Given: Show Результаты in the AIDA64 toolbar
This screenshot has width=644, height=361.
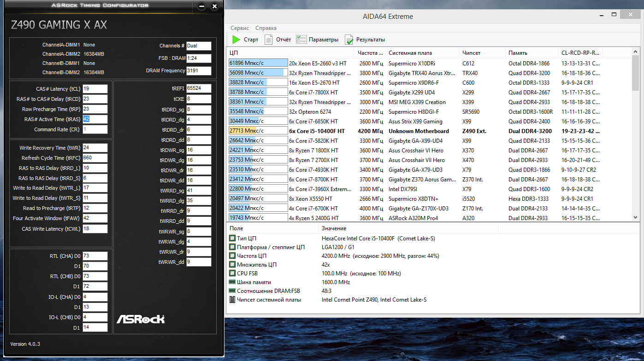Looking at the screenshot, I should click(365, 40).
